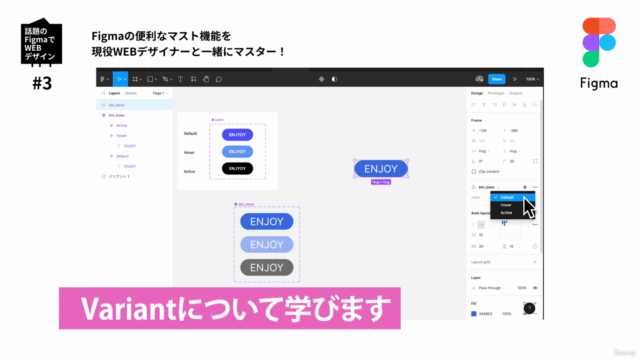640x360 pixels.
Task: Open Distribute spacing dropdown icon
Action: click(535, 105)
